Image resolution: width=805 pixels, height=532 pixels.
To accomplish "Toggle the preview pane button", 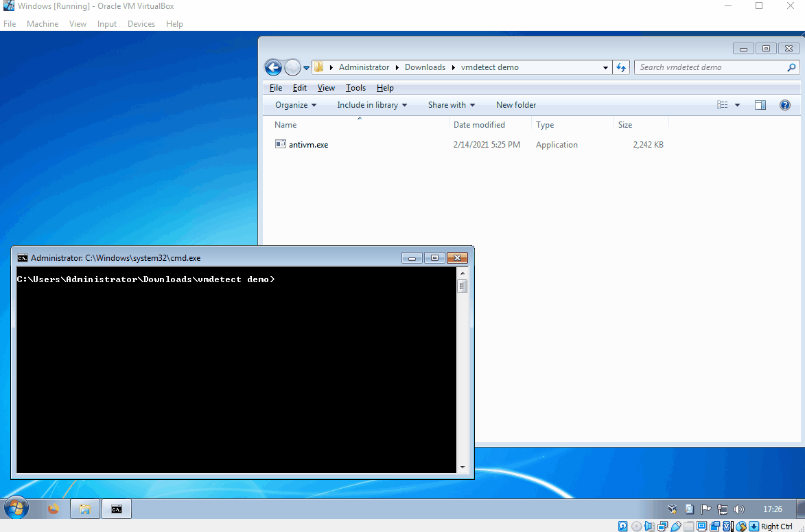I will [760, 105].
